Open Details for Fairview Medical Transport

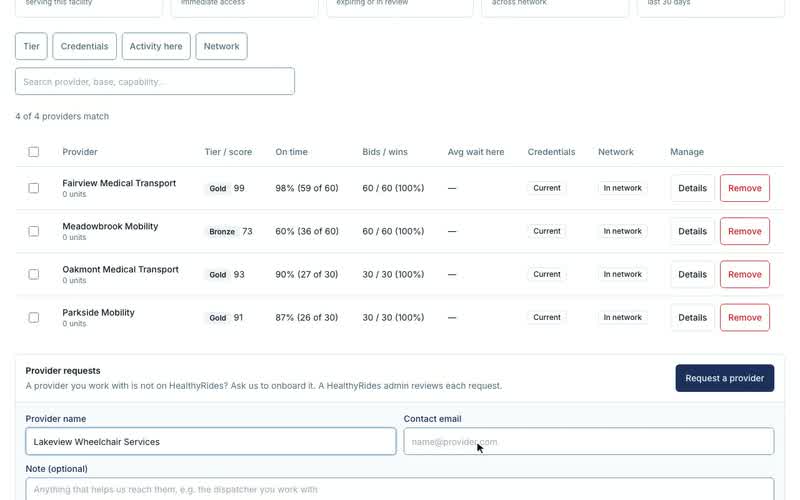(692, 188)
